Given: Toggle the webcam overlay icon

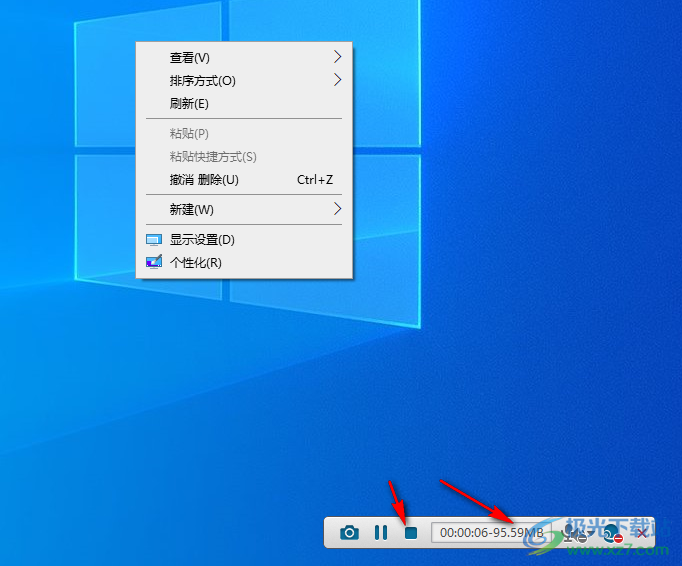Looking at the screenshot, I should click(613, 533).
